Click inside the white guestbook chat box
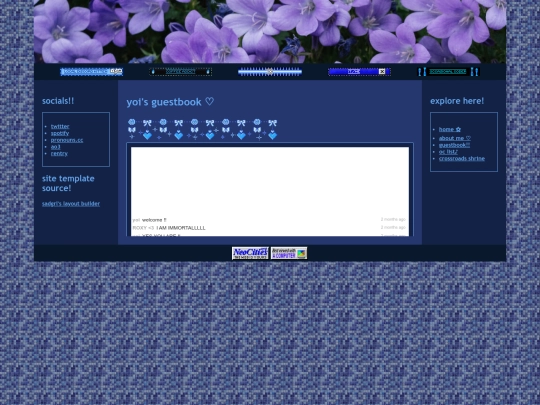 [x=270, y=191]
